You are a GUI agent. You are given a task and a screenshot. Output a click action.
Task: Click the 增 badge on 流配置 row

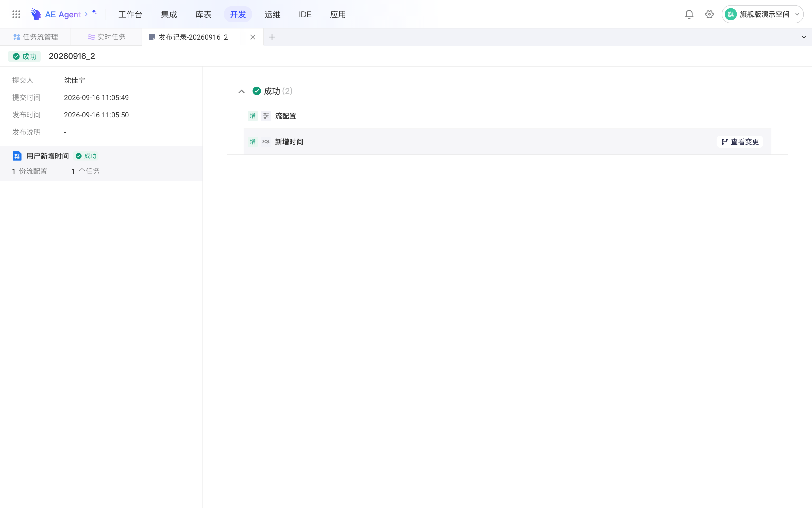coord(253,116)
